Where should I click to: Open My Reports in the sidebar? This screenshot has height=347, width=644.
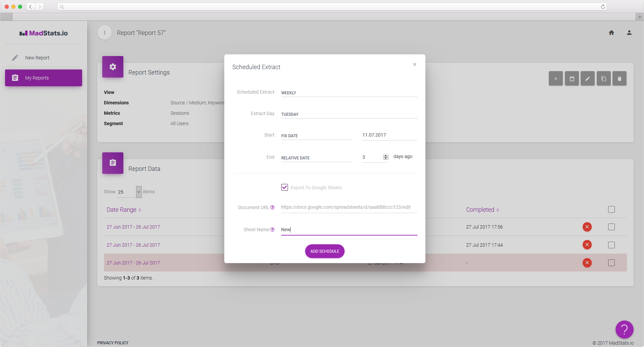coord(44,78)
